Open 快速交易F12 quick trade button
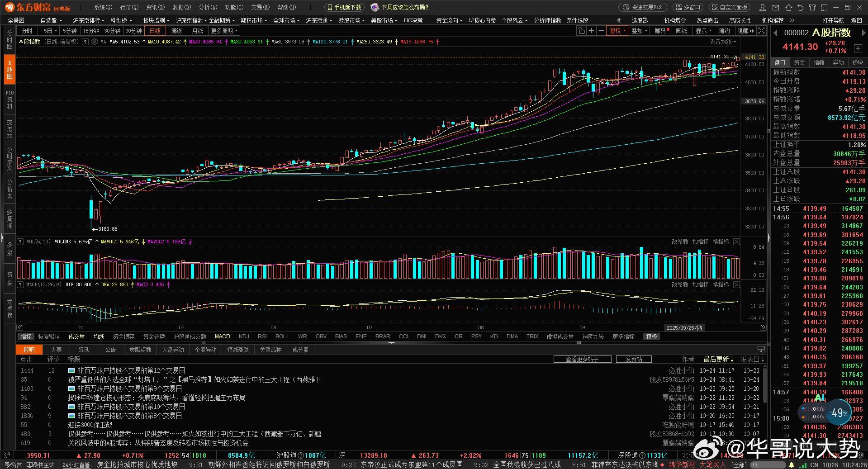 [642, 7]
